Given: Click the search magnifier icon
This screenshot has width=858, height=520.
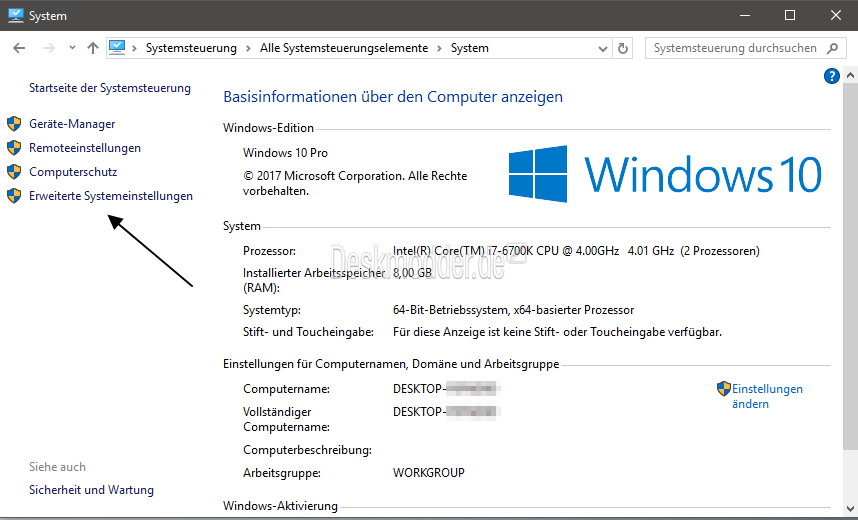Looking at the screenshot, I should (x=832, y=48).
